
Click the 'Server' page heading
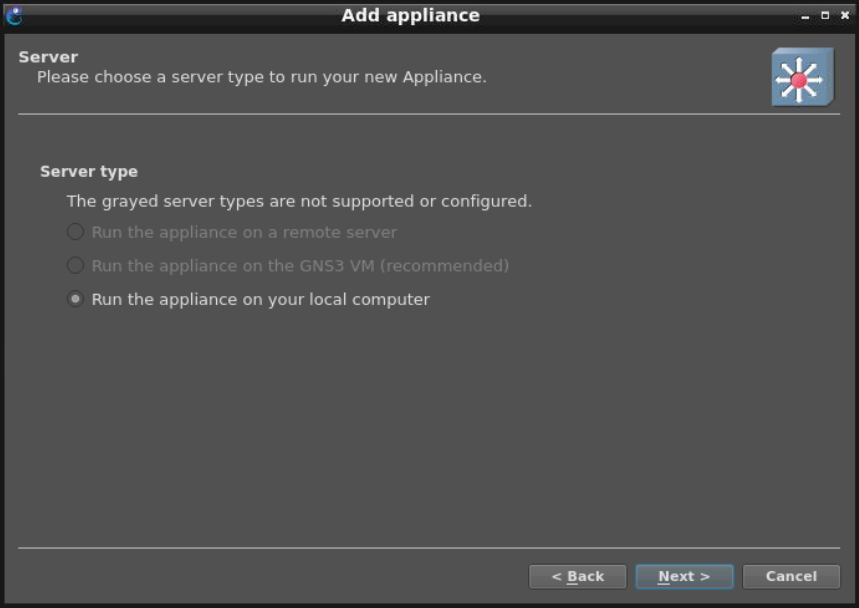point(48,57)
